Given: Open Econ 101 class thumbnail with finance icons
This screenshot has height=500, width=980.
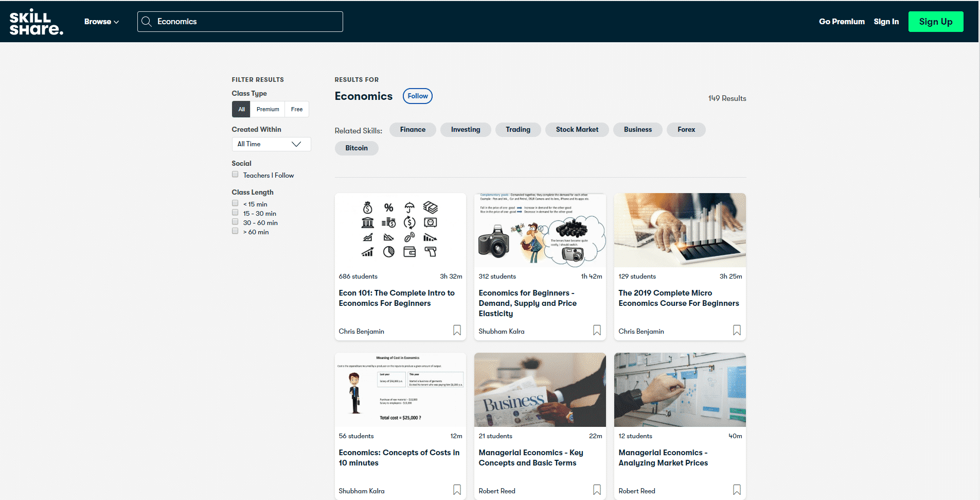Looking at the screenshot, I should click(x=400, y=230).
